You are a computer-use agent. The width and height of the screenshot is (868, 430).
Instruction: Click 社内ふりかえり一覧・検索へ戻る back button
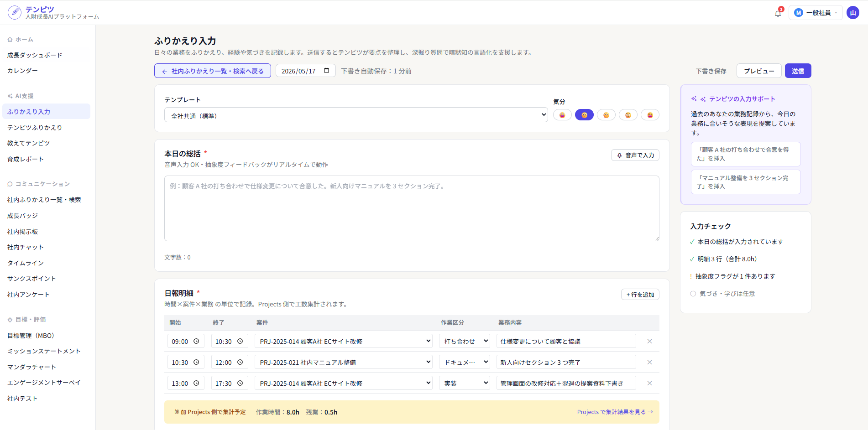click(213, 71)
